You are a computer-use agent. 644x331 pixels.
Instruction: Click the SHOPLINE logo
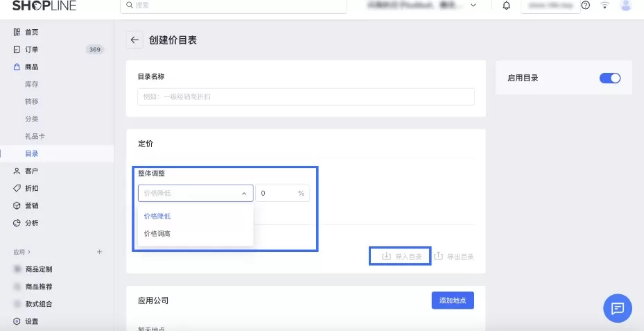(44, 6)
